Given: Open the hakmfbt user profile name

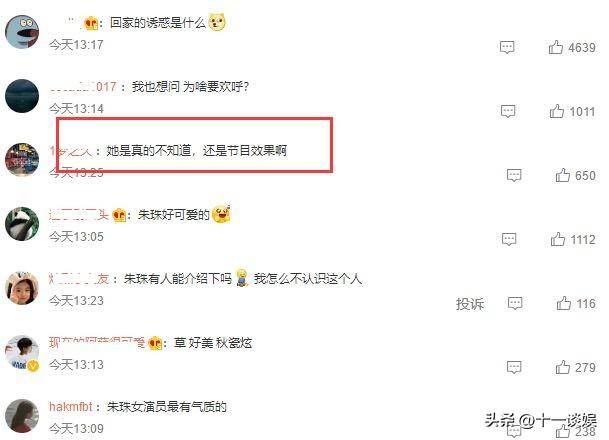Looking at the screenshot, I should [70, 407].
